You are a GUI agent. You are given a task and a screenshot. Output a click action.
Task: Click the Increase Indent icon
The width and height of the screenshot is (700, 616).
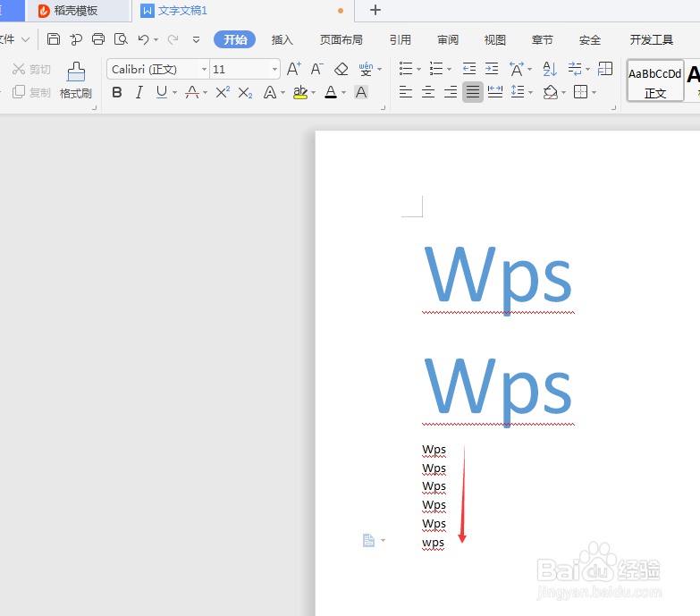click(x=492, y=69)
